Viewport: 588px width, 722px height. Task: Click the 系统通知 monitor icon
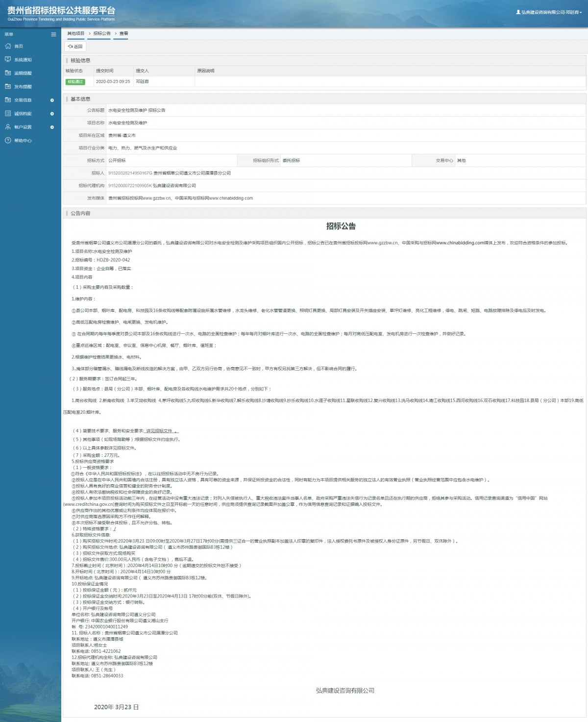point(8,59)
